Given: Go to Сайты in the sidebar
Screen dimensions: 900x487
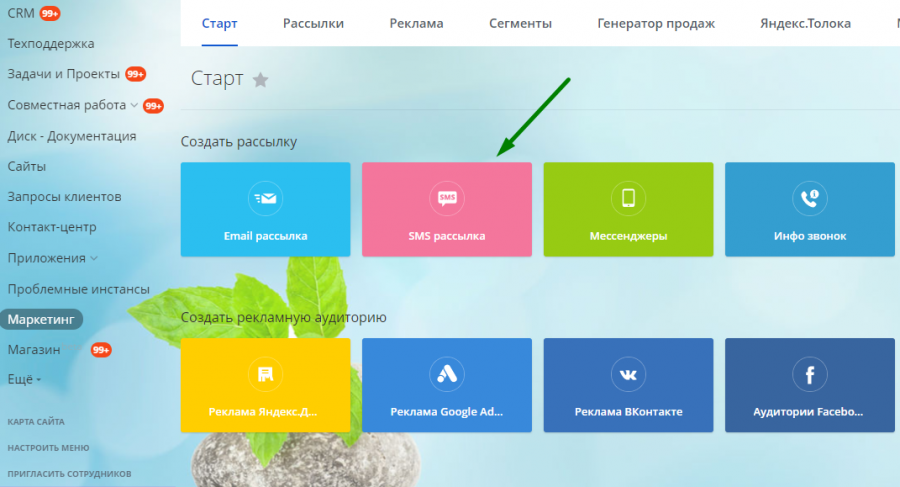Looking at the screenshot, I should point(26,167).
